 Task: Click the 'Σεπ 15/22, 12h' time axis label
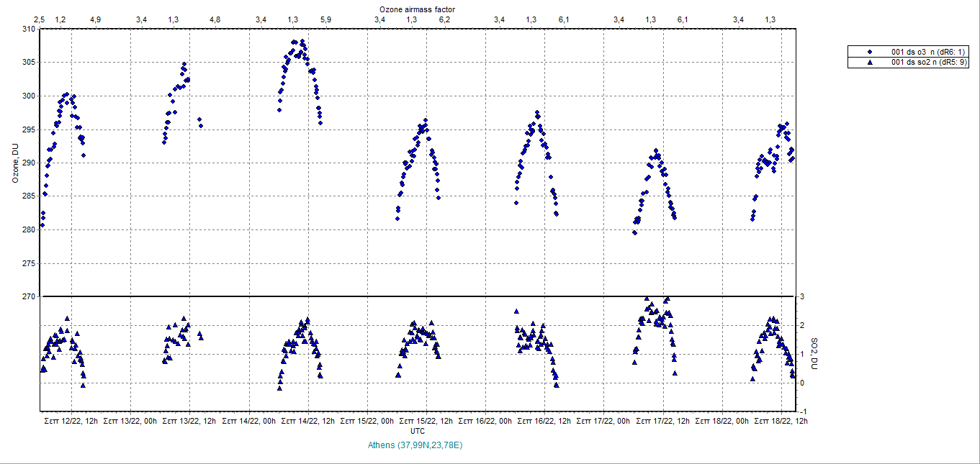428,421
